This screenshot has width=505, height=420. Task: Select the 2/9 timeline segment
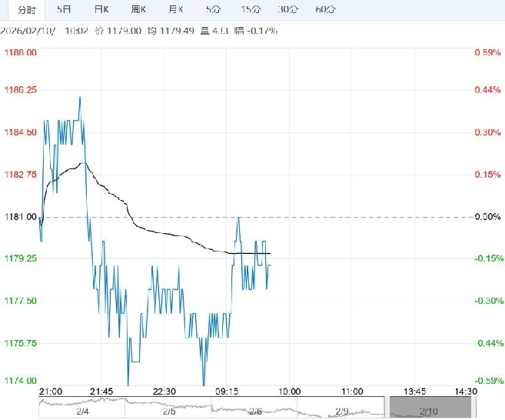coord(343,412)
